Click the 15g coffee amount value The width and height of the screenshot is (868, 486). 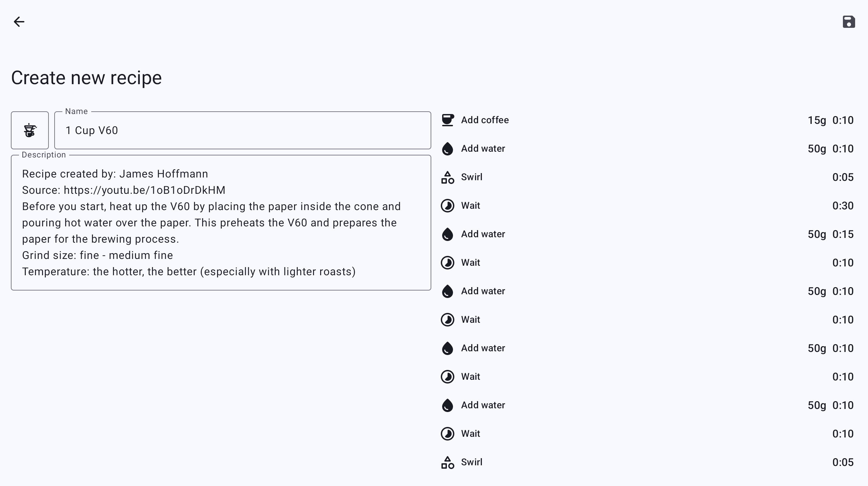click(x=817, y=120)
